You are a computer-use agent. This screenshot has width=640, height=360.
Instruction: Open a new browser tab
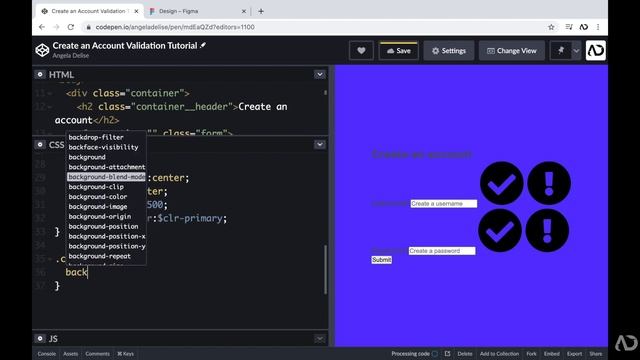click(x=261, y=11)
